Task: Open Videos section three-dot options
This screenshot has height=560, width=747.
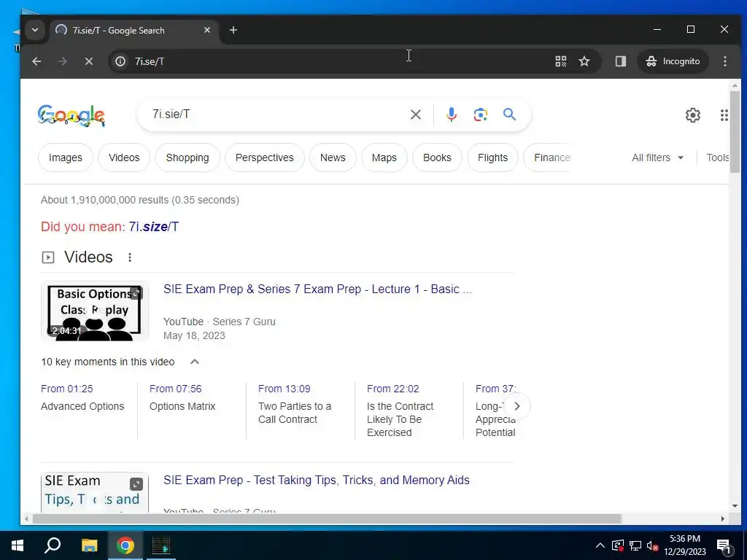Action: (x=130, y=257)
